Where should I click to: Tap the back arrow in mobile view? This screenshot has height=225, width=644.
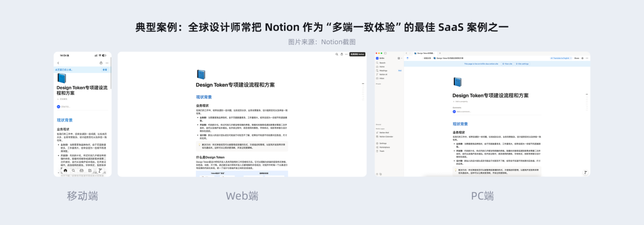58,63
